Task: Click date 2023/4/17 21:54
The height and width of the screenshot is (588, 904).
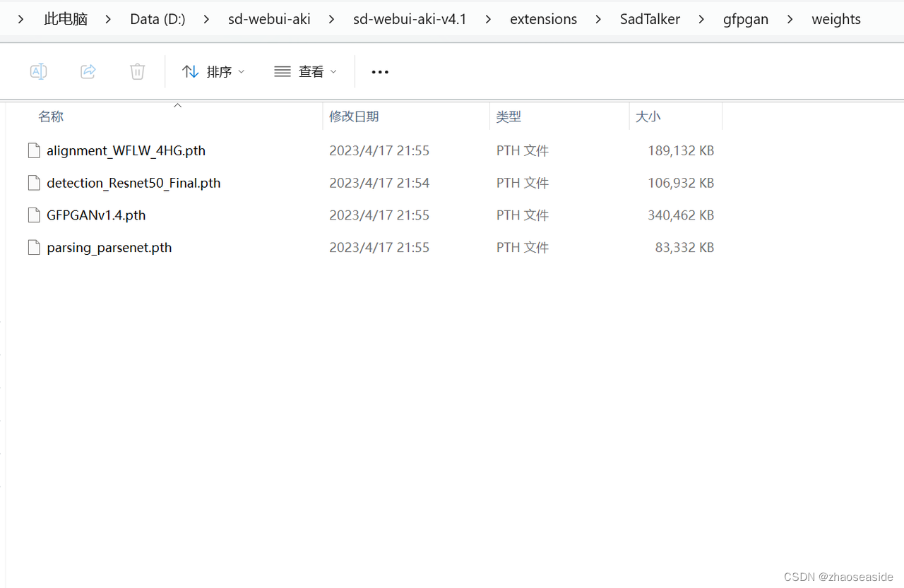Action: [x=379, y=183]
